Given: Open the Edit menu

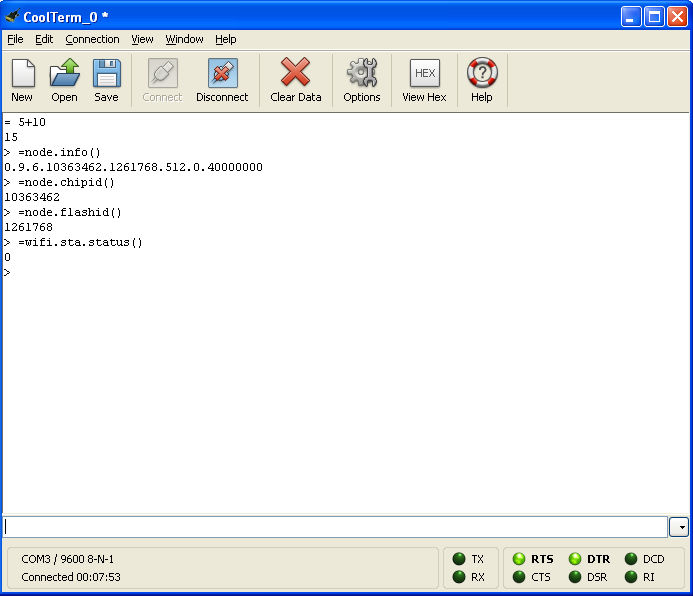Looking at the screenshot, I should point(44,40).
